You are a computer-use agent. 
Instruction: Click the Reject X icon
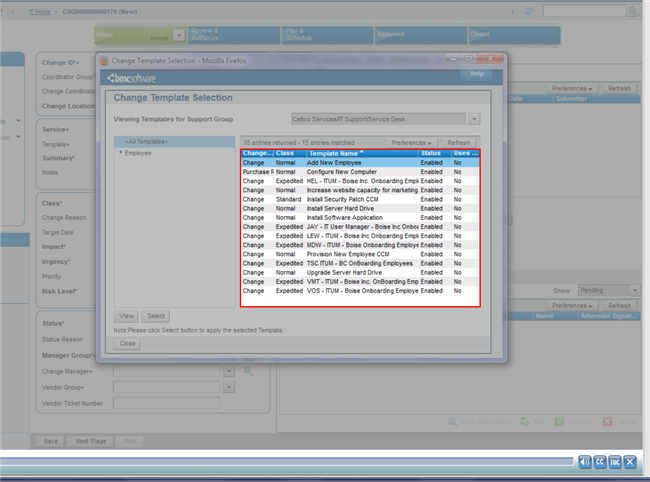(607, 421)
